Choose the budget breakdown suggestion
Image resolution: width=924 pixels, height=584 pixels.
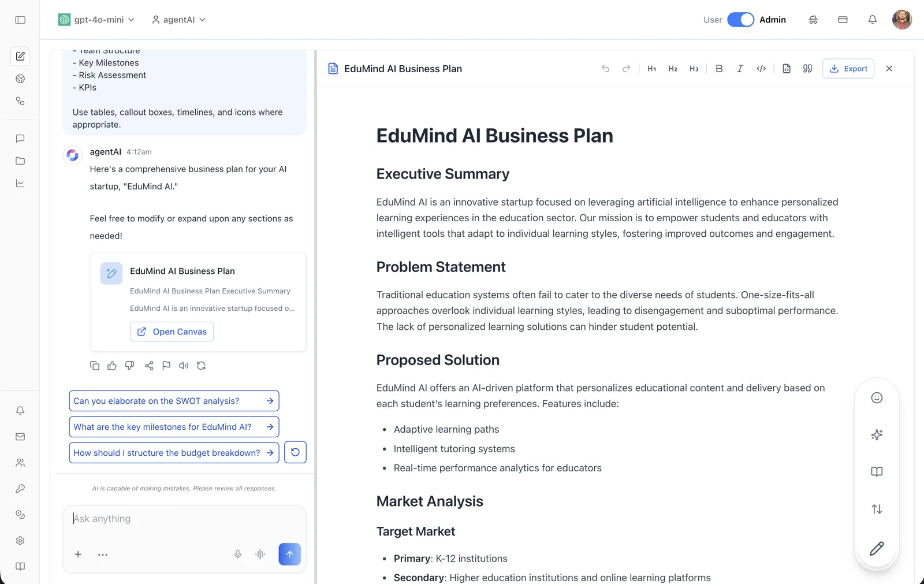tap(174, 453)
